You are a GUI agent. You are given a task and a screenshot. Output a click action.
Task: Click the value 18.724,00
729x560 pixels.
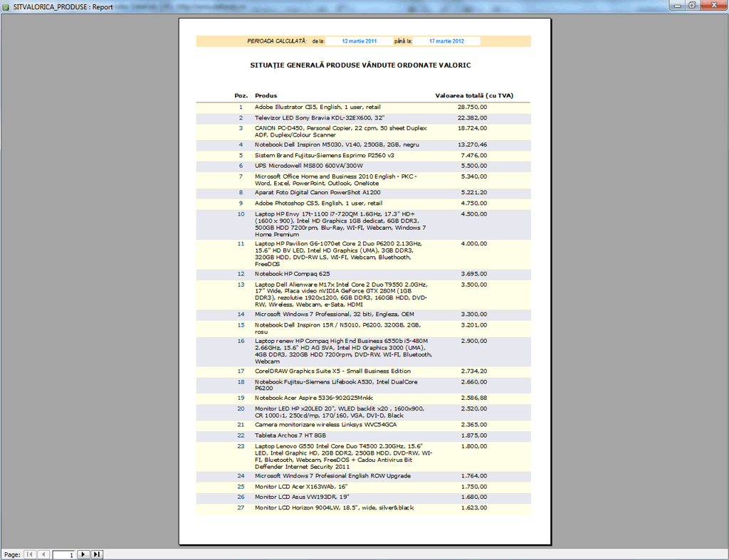(473, 128)
